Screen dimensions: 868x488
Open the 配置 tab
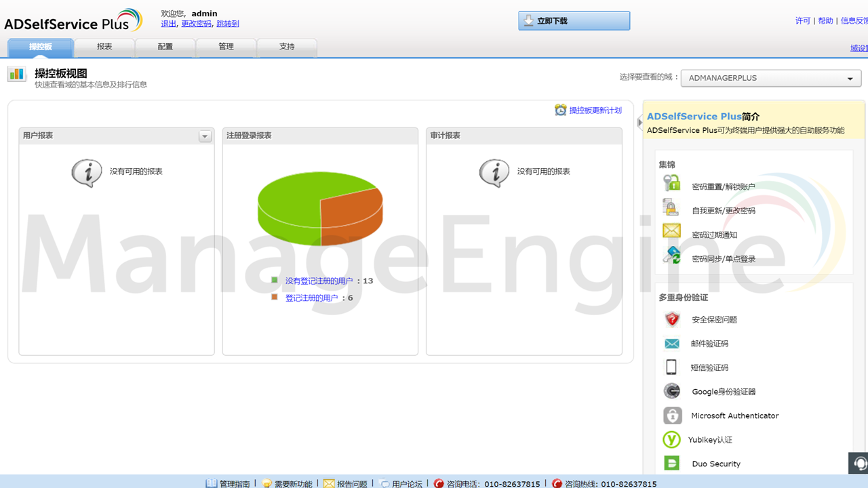tap(165, 47)
